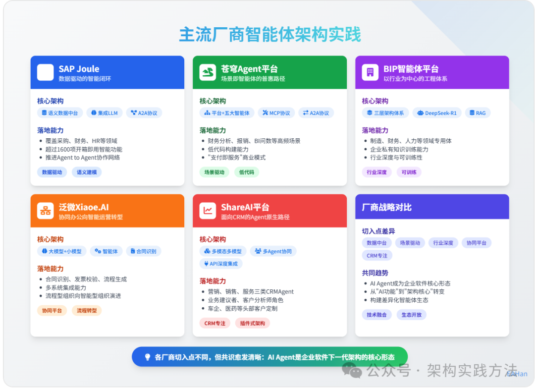
Task: Click the bullet 合同识别、发票校验、流程生成
Action: click(x=86, y=280)
